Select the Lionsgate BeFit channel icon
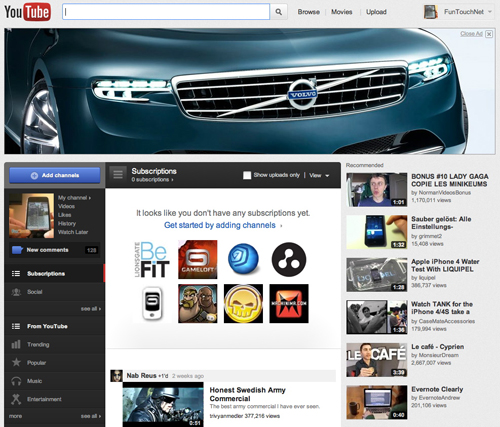Screen dimensions: 500x427 click(152, 260)
